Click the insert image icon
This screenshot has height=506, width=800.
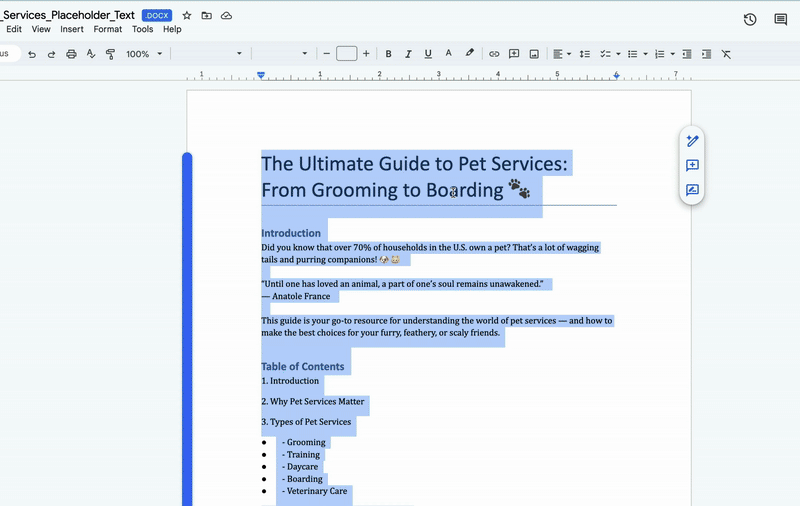point(534,54)
